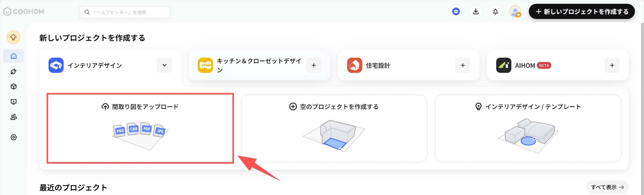644x195 pixels.
Task: Open the community group icon in header
Action: (x=456, y=12)
